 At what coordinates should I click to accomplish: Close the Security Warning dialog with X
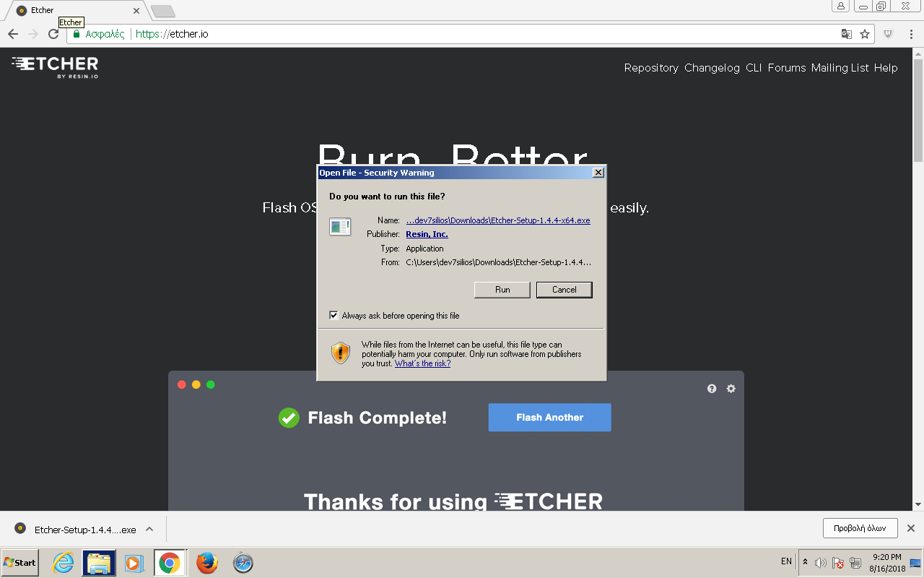pyautogui.click(x=598, y=173)
